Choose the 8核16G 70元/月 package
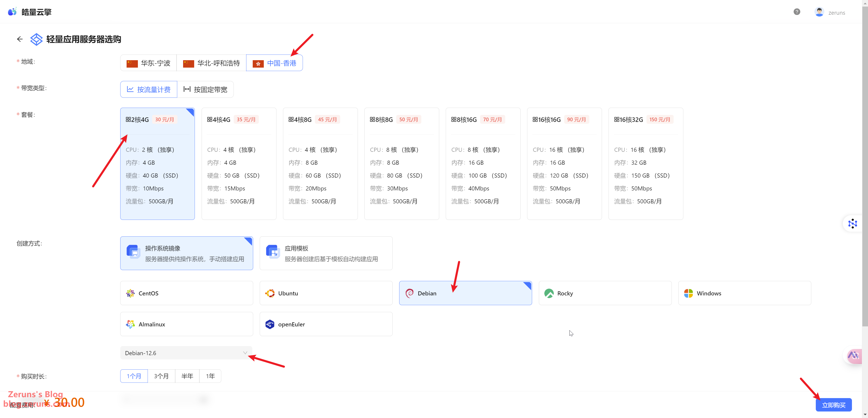This screenshot has height=418, width=868. (x=483, y=164)
